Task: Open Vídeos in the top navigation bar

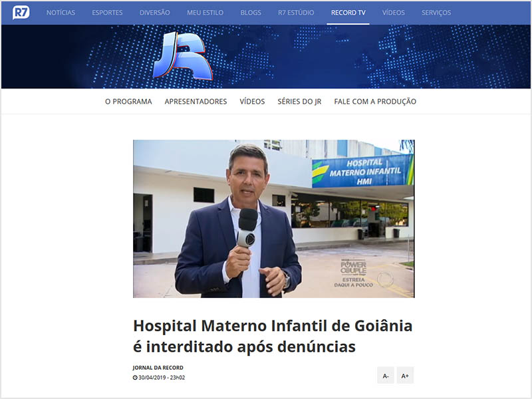Action: pyautogui.click(x=393, y=13)
